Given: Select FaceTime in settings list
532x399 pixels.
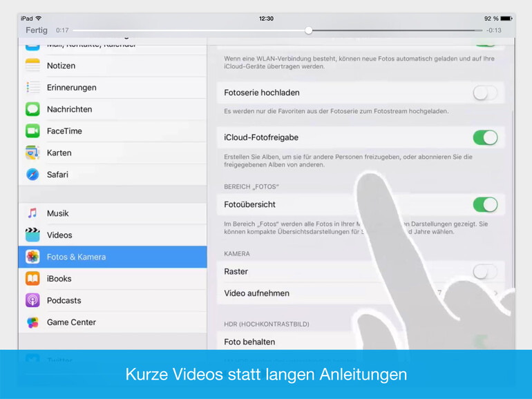Looking at the screenshot, I should pos(113,131).
